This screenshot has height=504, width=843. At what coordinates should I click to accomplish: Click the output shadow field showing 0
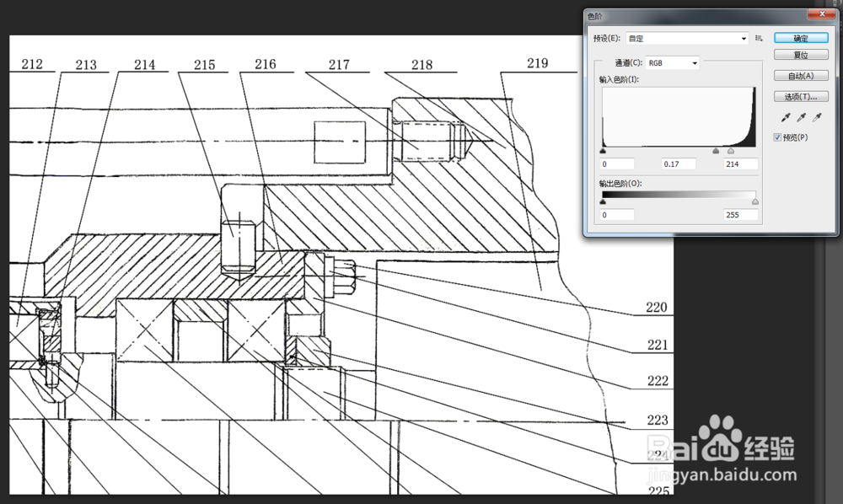[617, 214]
